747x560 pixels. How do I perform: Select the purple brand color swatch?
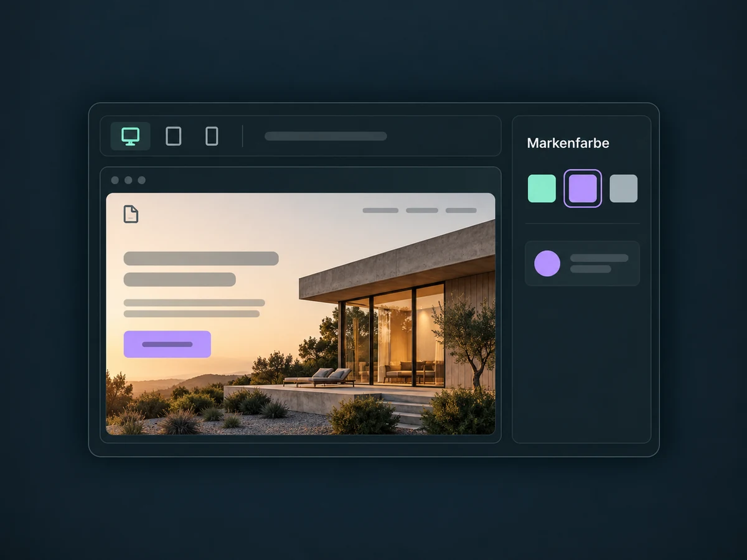583,189
